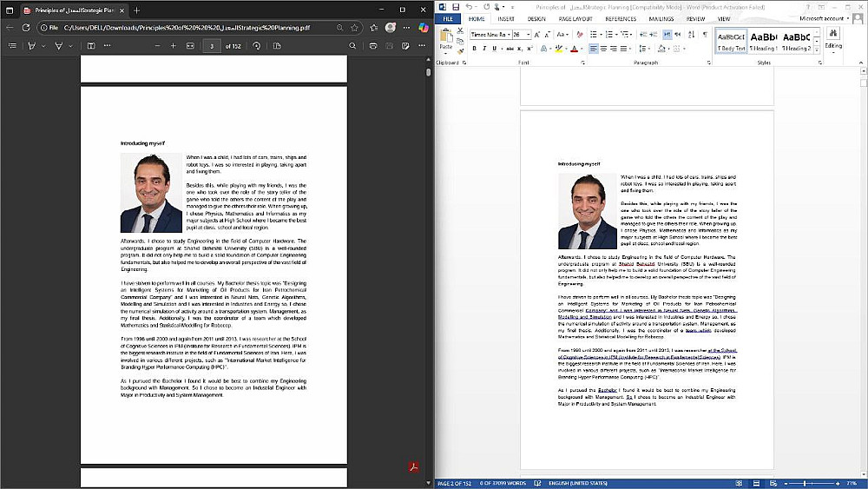The width and height of the screenshot is (868, 489).
Task: Open the Editing group button
Action: tap(833, 41)
